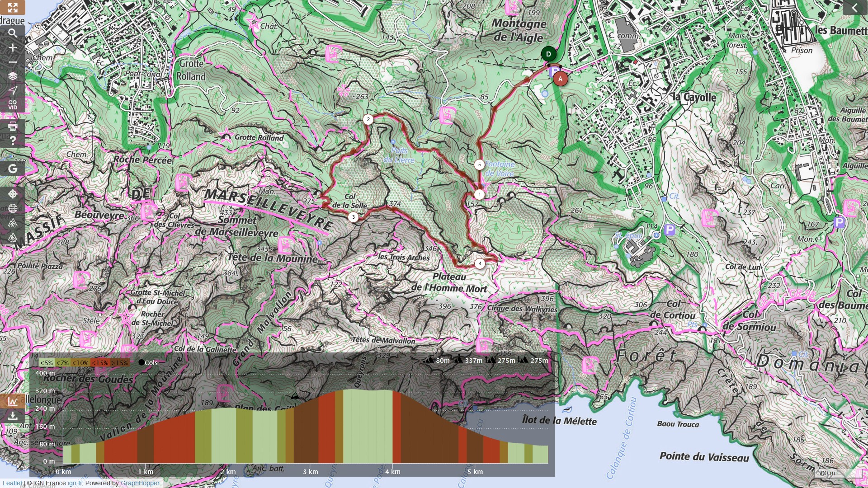Viewport: 868px width, 488px height.
Task: Click the Col de la Selle label
Action: point(350,201)
